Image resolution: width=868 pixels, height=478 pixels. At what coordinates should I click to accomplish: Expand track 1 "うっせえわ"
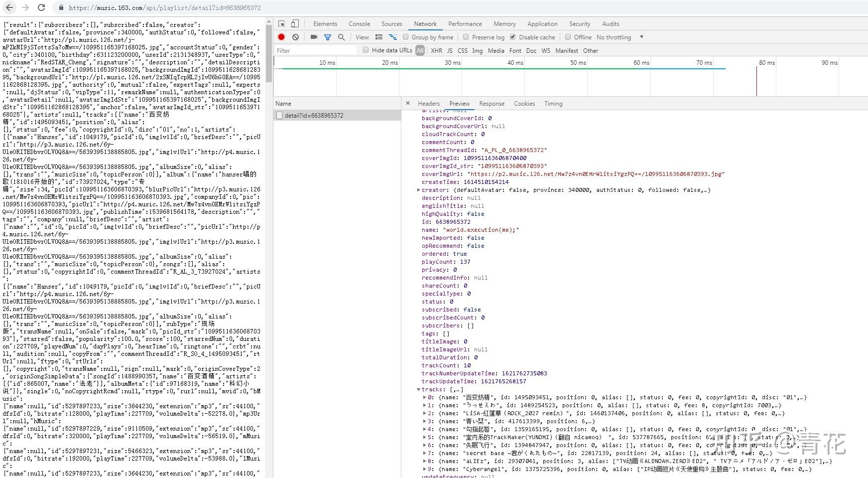pos(424,405)
